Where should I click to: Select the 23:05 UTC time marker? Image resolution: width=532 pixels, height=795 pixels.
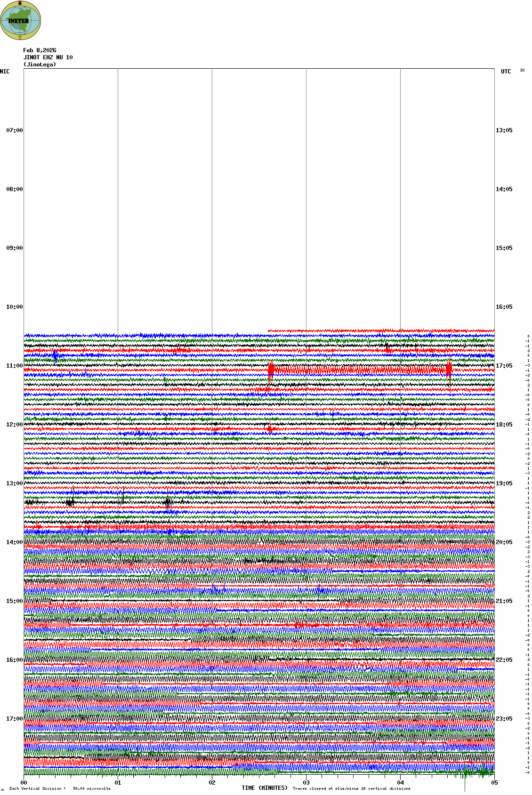click(x=504, y=719)
